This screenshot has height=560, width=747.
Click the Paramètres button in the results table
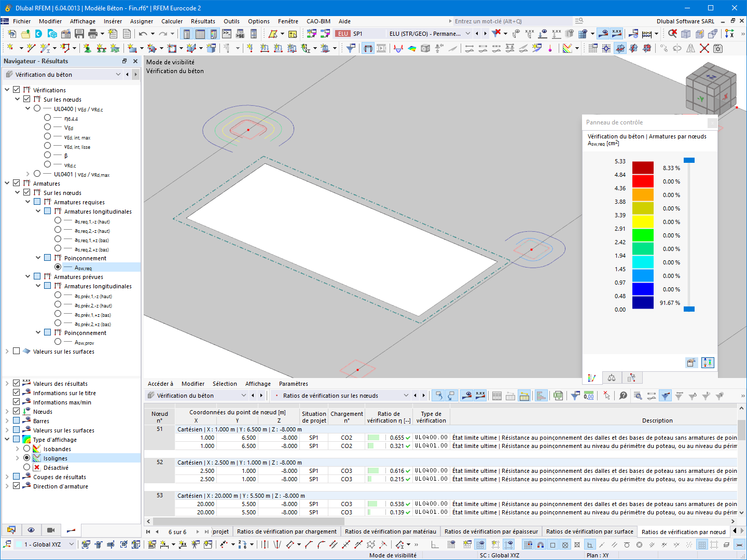pyautogui.click(x=294, y=383)
